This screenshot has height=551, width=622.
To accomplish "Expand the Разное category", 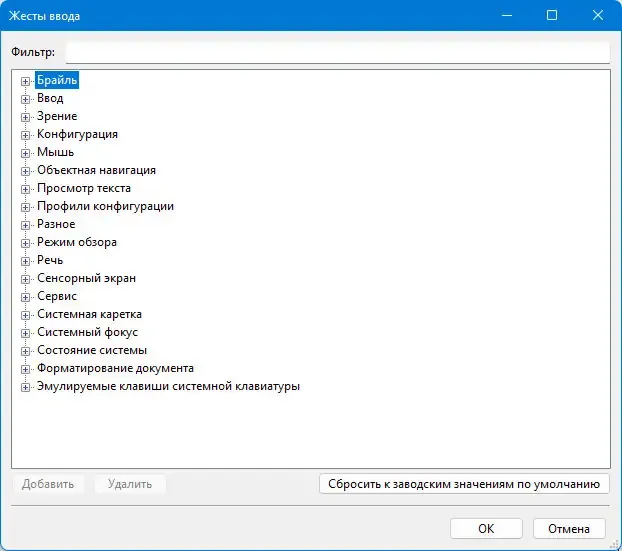I will [x=25, y=225].
